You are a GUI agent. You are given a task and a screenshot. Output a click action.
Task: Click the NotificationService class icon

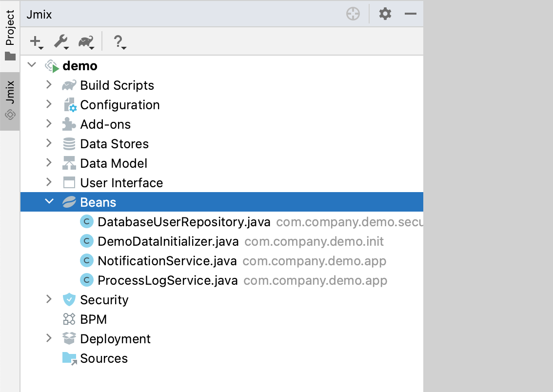point(87,260)
